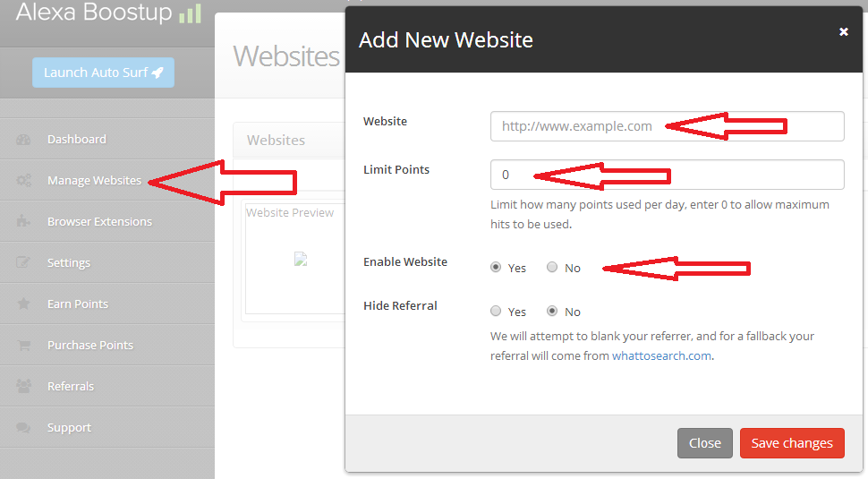Click the Websites page heading

click(286, 56)
